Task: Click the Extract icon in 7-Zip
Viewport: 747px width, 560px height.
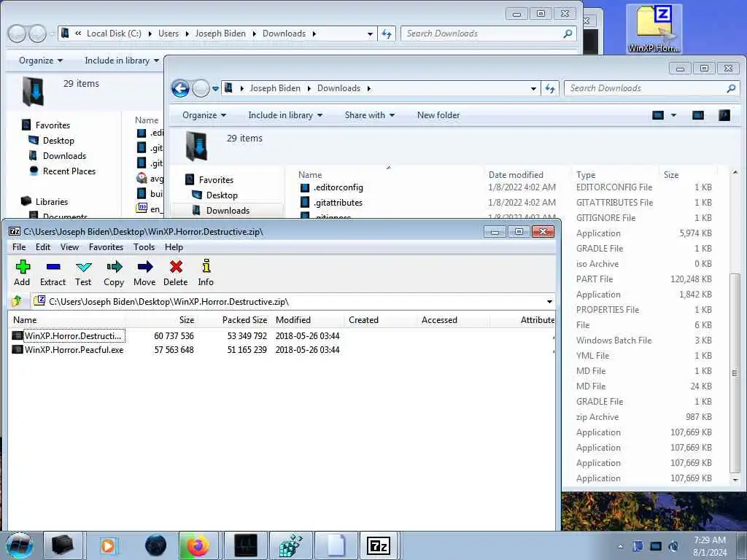Action: [53, 273]
